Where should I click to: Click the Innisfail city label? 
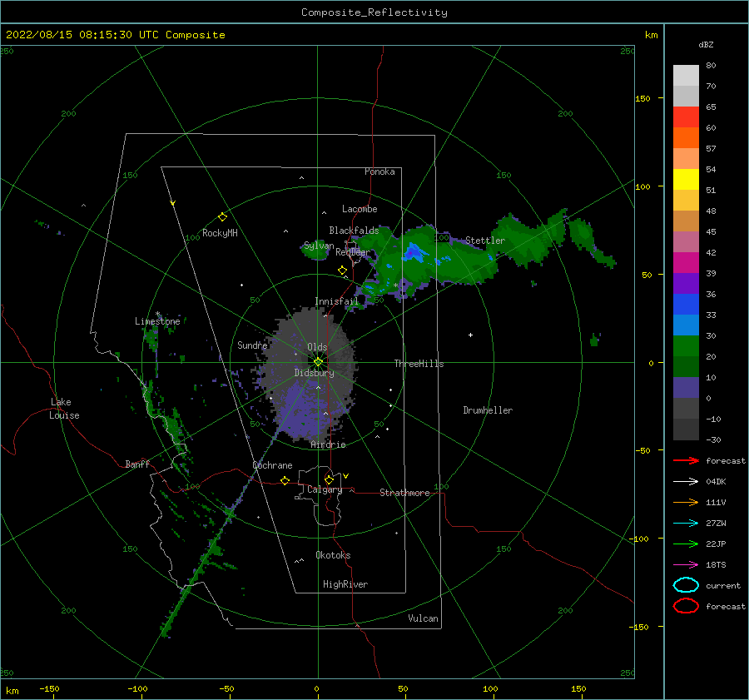pyautogui.click(x=336, y=301)
